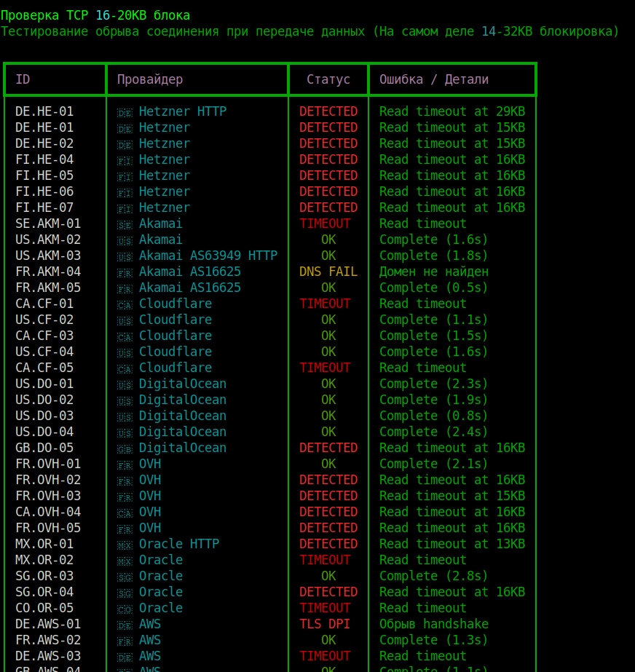Click DETECTED status in GB.DO-05 row
The height and width of the screenshot is (672, 635).
328,448
